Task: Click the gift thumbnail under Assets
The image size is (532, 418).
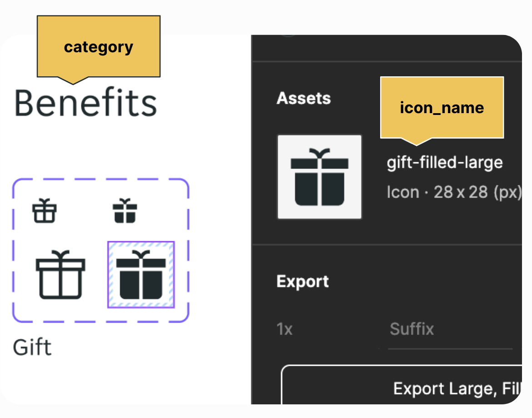Action: tap(320, 177)
